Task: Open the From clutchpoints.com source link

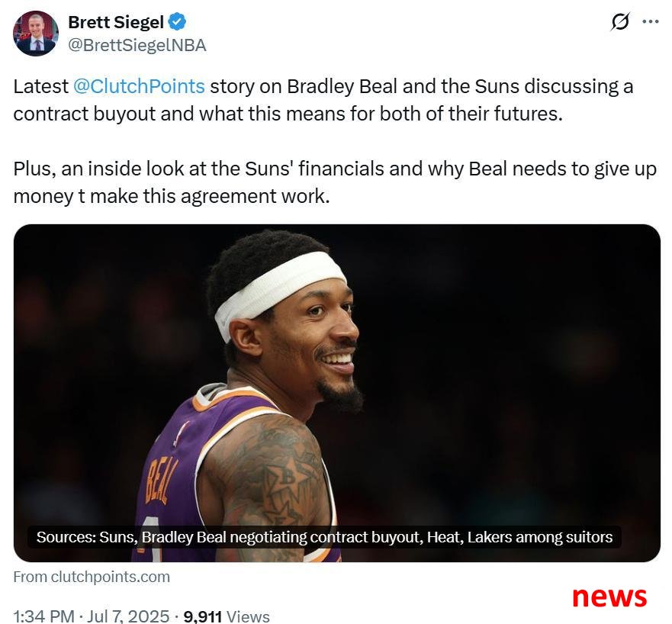Action: click(x=92, y=577)
